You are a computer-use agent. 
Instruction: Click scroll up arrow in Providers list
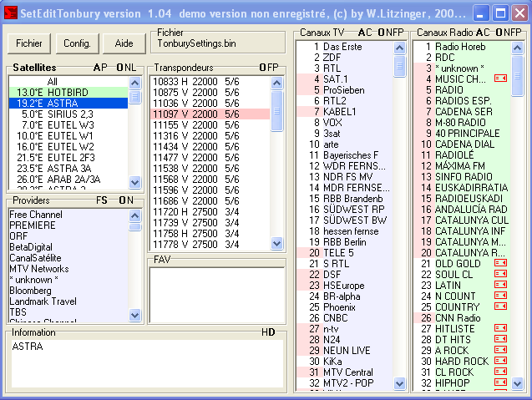click(135, 215)
